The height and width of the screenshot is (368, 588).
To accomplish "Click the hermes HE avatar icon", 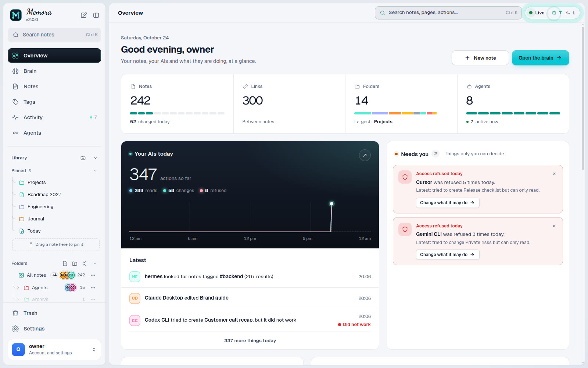I will click(x=135, y=277).
